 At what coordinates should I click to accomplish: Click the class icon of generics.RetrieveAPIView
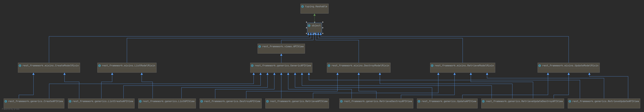click(x=267, y=101)
